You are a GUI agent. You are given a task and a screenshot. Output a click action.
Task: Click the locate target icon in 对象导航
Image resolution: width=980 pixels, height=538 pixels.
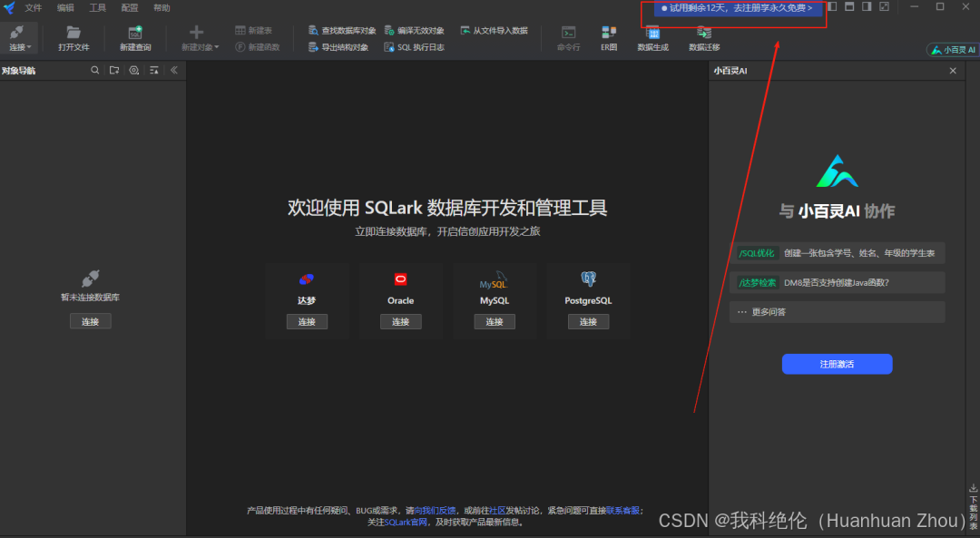coord(133,71)
